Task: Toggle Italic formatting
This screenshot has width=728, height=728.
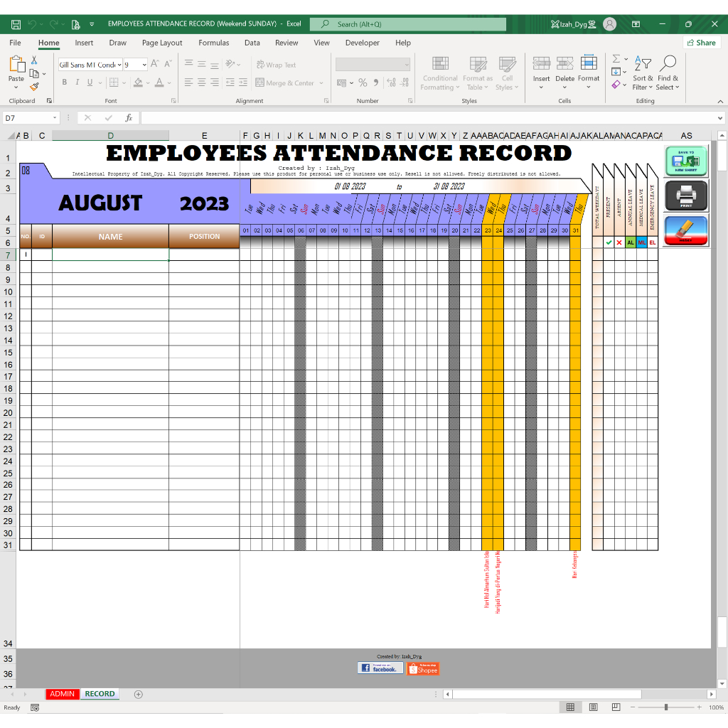Action: click(75, 82)
